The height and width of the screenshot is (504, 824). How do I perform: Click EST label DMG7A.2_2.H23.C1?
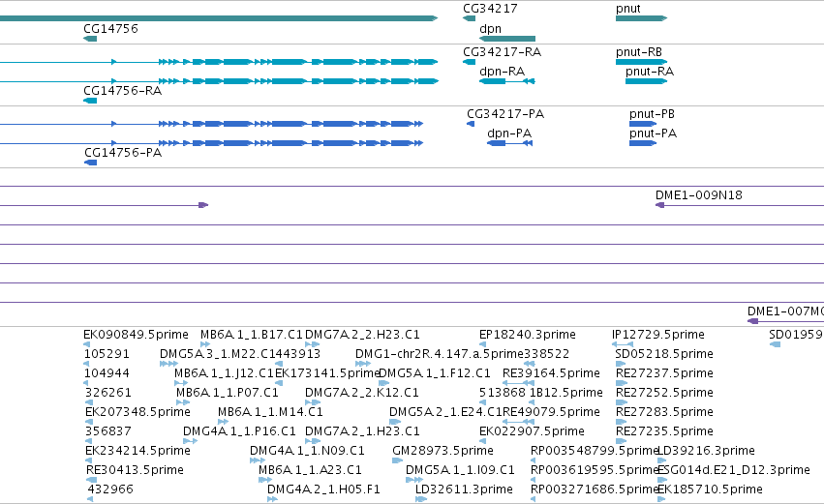click(362, 335)
